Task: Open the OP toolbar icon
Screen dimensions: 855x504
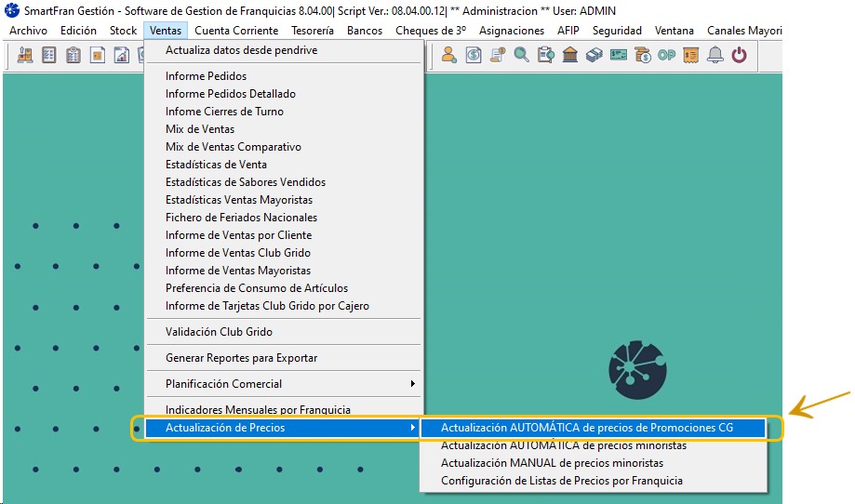Action: pos(666,55)
